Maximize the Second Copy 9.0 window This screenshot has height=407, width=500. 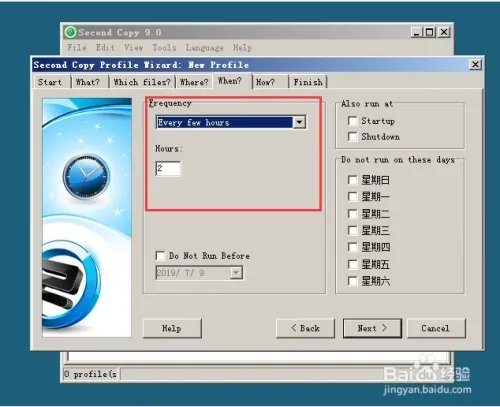[430, 32]
